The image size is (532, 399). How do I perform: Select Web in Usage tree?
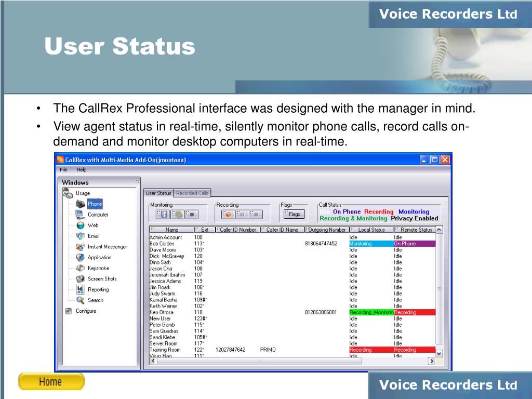pos(93,225)
